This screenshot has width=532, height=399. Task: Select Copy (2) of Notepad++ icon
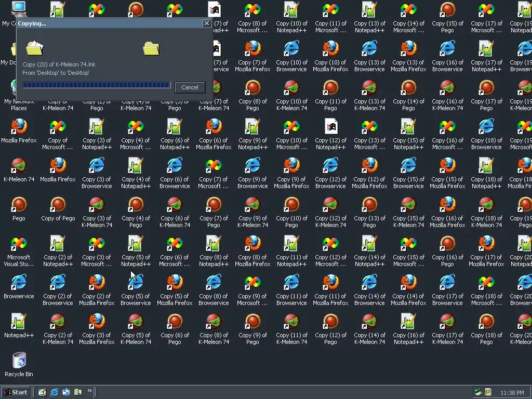[x=58, y=243]
